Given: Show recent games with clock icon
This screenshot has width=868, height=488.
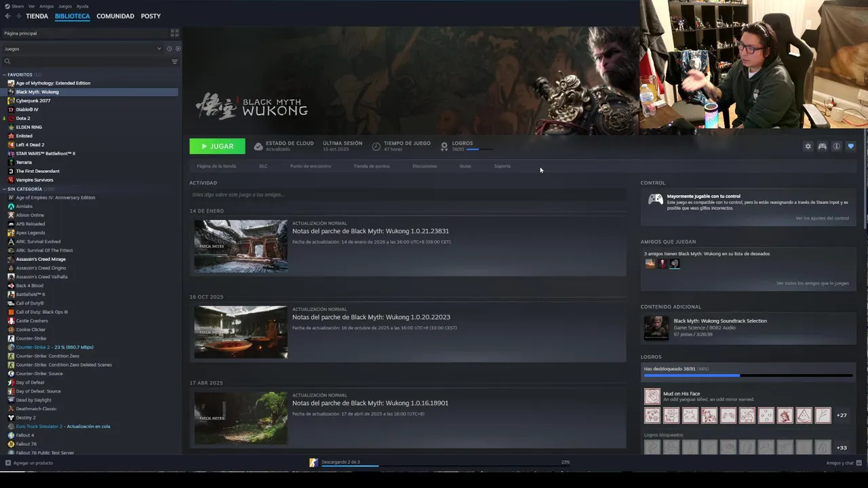Looking at the screenshot, I should click(169, 49).
